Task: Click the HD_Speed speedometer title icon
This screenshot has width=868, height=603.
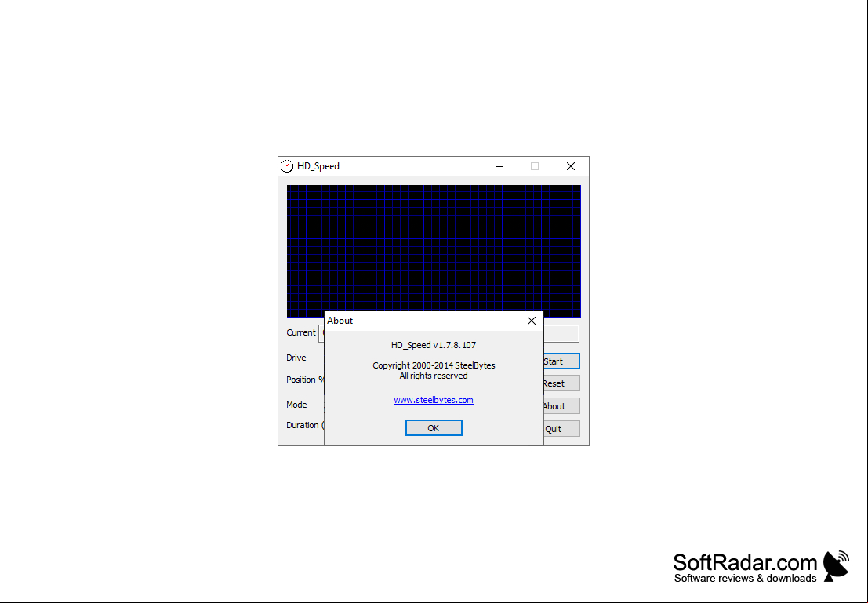Action: click(x=287, y=166)
